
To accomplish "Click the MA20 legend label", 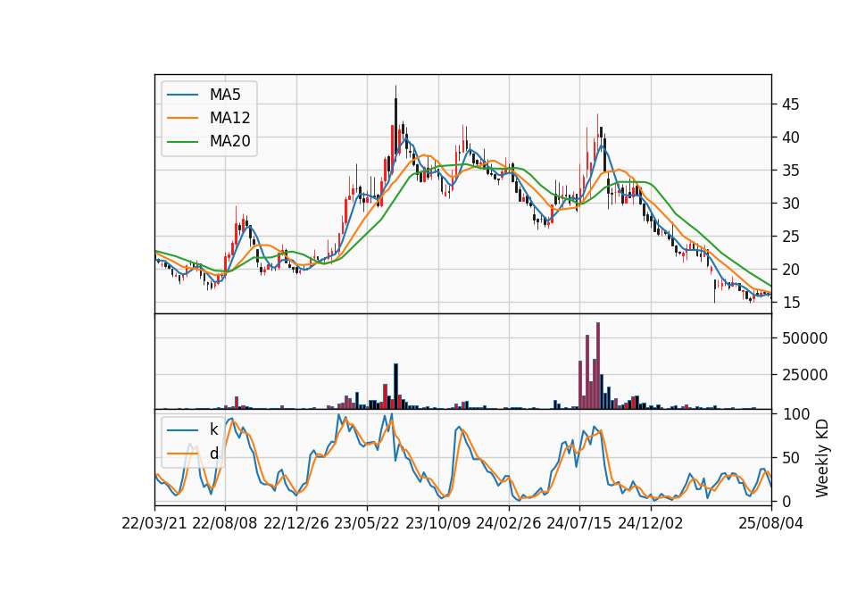I will pos(229,141).
